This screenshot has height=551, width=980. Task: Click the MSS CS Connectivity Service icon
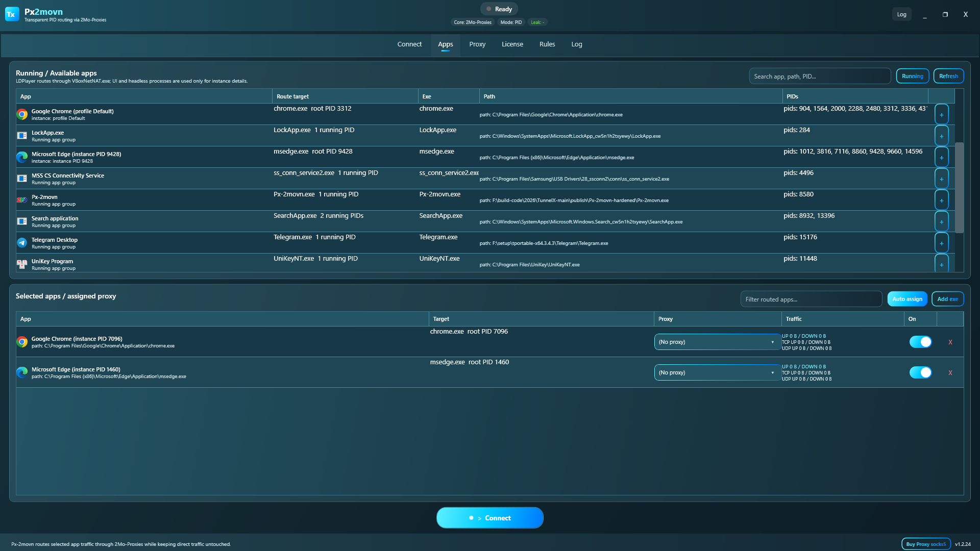(22, 179)
